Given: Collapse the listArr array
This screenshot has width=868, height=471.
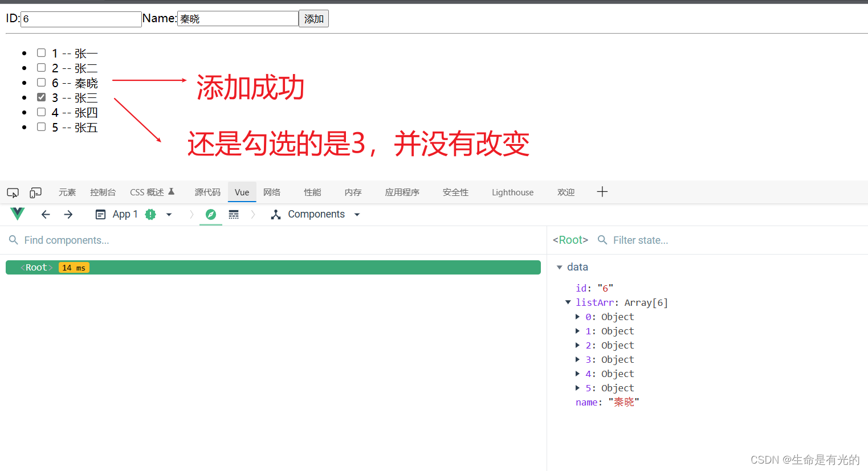Looking at the screenshot, I should click(568, 302).
